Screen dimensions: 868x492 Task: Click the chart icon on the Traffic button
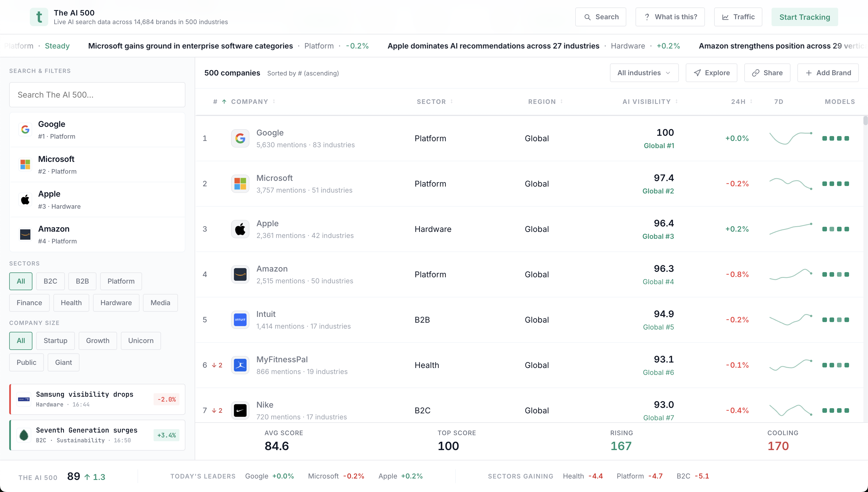726,17
